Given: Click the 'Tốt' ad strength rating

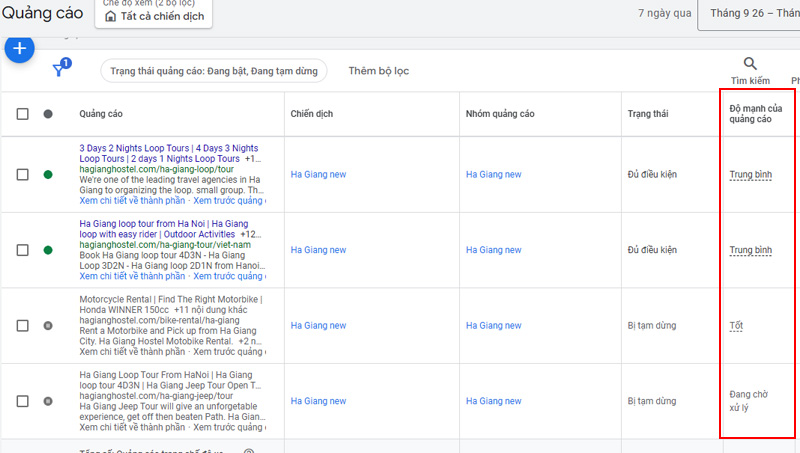Looking at the screenshot, I should (x=736, y=326).
